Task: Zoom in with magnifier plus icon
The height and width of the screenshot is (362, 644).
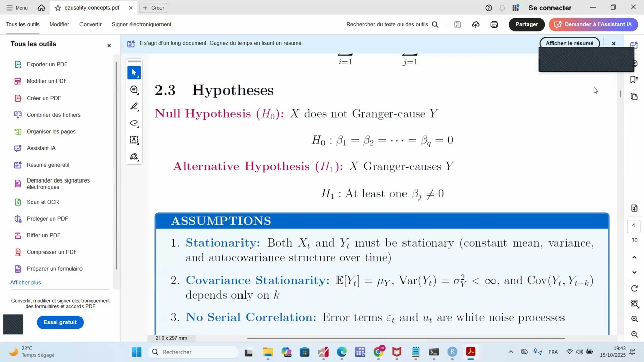Action: tap(635, 319)
